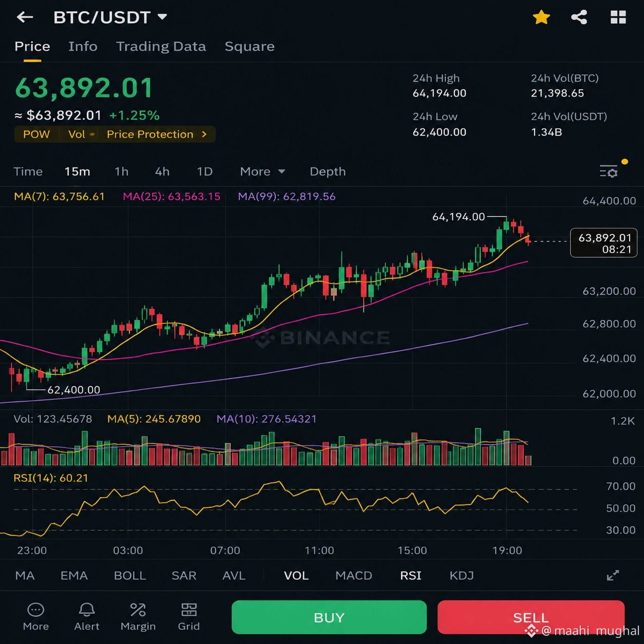Set a price Alert with bell icon
644x644 pixels.
pos(87,616)
